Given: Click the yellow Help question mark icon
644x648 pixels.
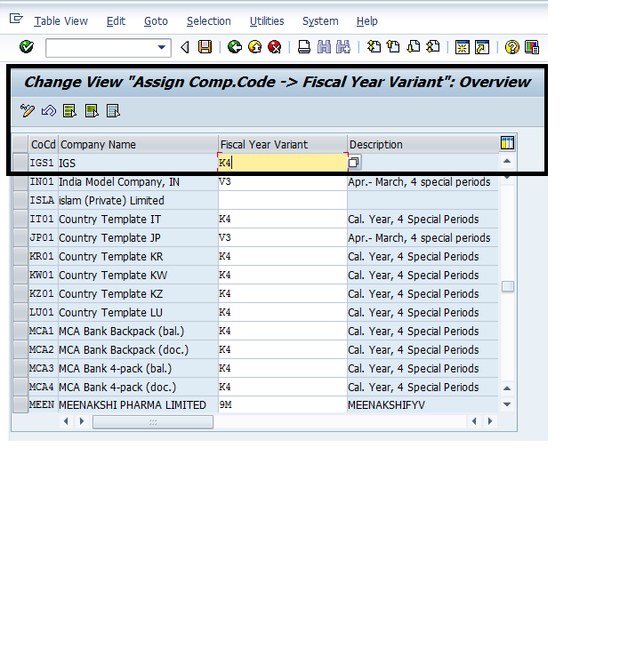Looking at the screenshot, I should (511, 47).
